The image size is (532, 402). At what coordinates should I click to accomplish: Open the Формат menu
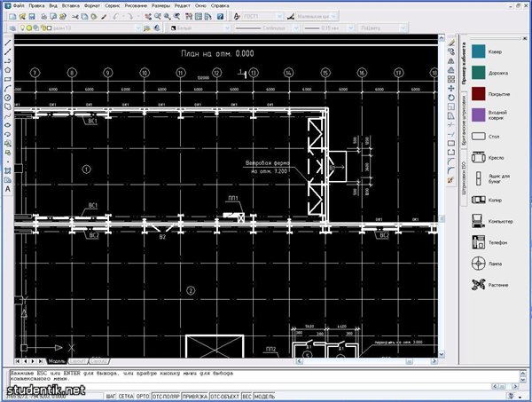[92, 6]
